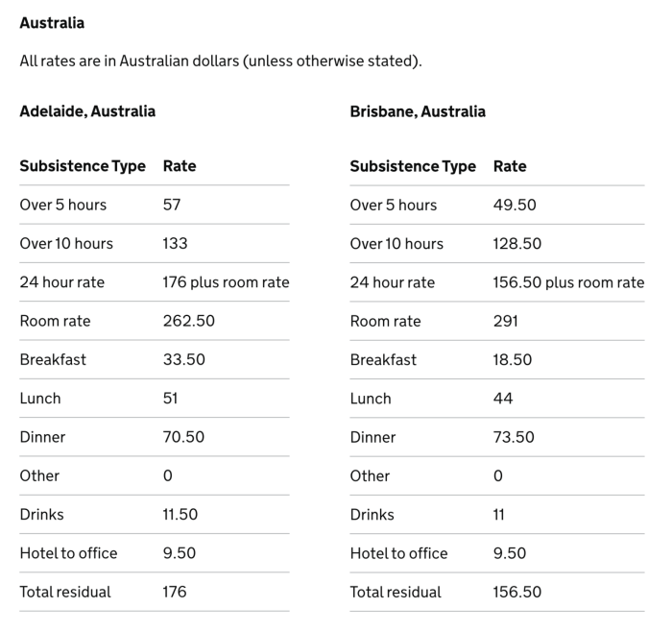672x632 pixels.
Task: Click Adelaide's Subsistence Type column header
Action: pyautogui.click(x=83, y=166)
